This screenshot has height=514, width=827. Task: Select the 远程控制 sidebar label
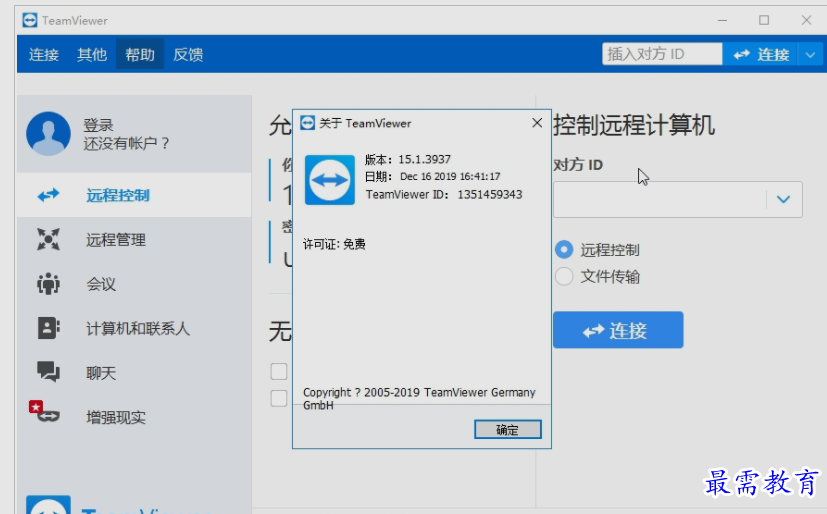tap(118, 196)
